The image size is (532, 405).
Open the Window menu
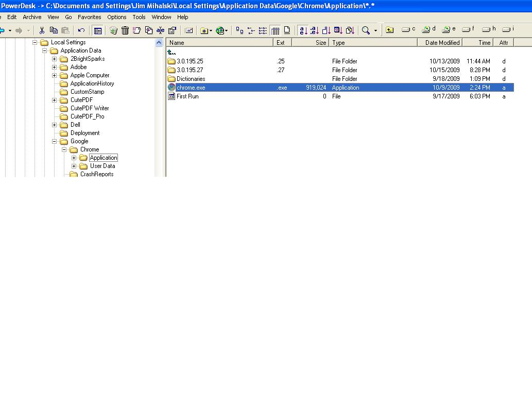click(x=161, y=17)
